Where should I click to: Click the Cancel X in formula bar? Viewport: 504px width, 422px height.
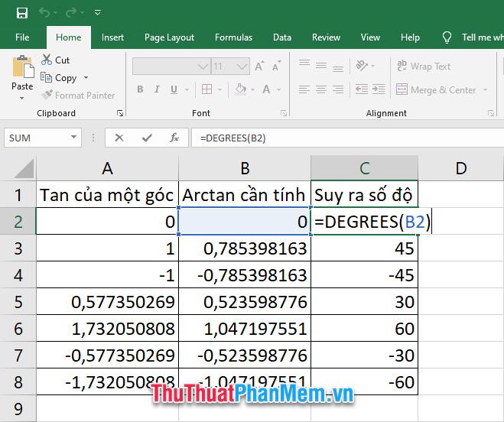coord(119,138)
